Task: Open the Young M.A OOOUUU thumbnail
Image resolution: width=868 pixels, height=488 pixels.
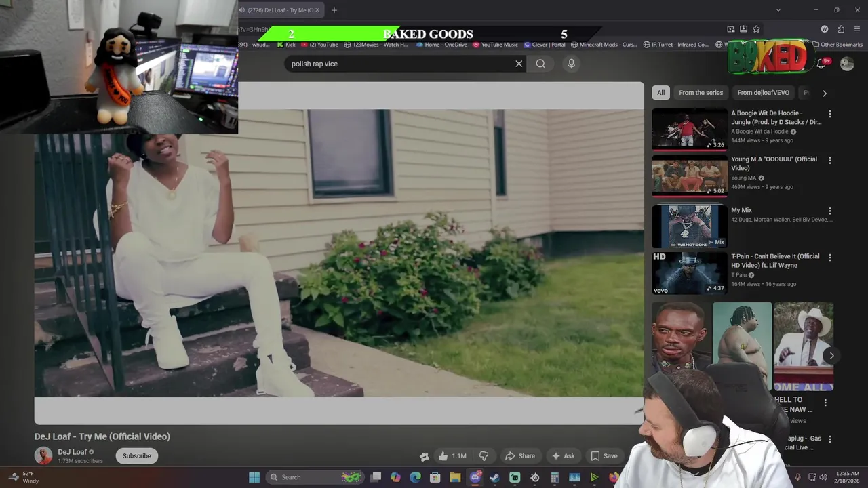Action: [x=689, y=176]
